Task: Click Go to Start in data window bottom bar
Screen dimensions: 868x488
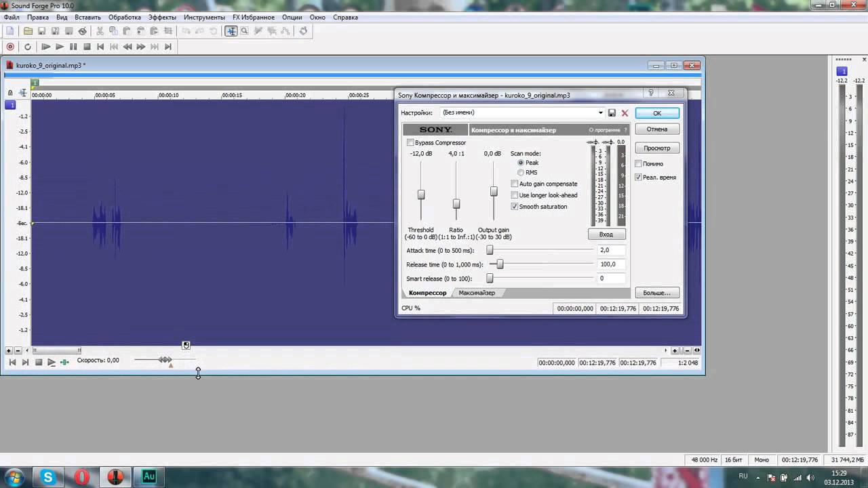Action: point(12,363)
